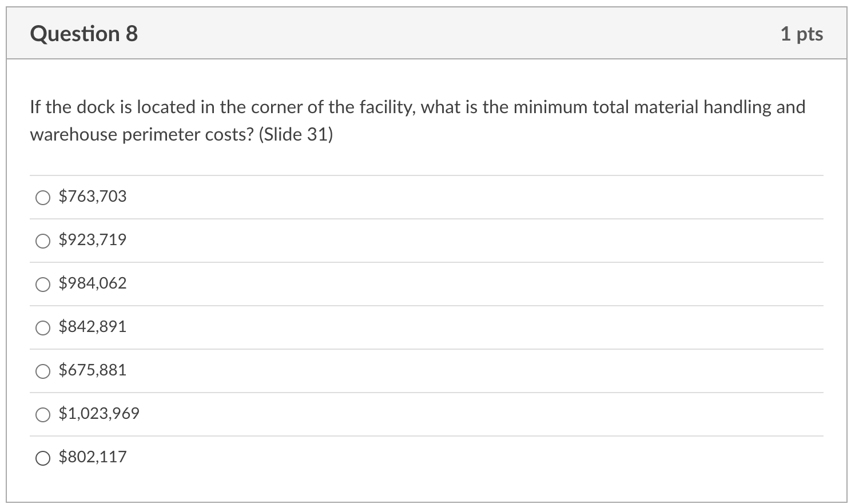
Task: Click the $675,881 answer label text
Action: tap(93, 370)
